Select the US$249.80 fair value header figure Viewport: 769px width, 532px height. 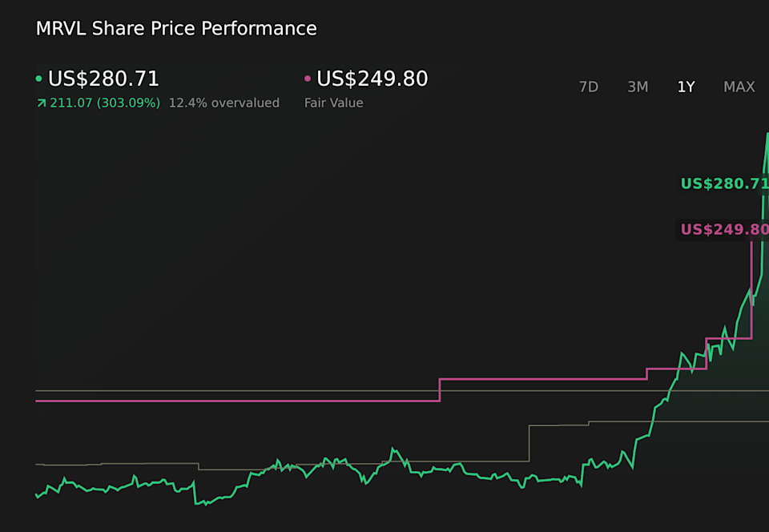pos(372,79)
